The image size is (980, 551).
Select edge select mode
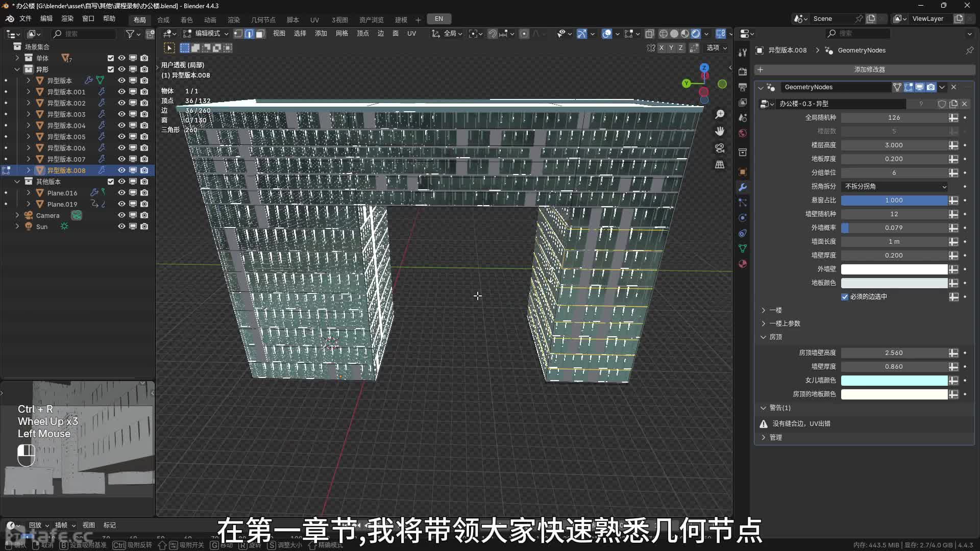(249, 34)
